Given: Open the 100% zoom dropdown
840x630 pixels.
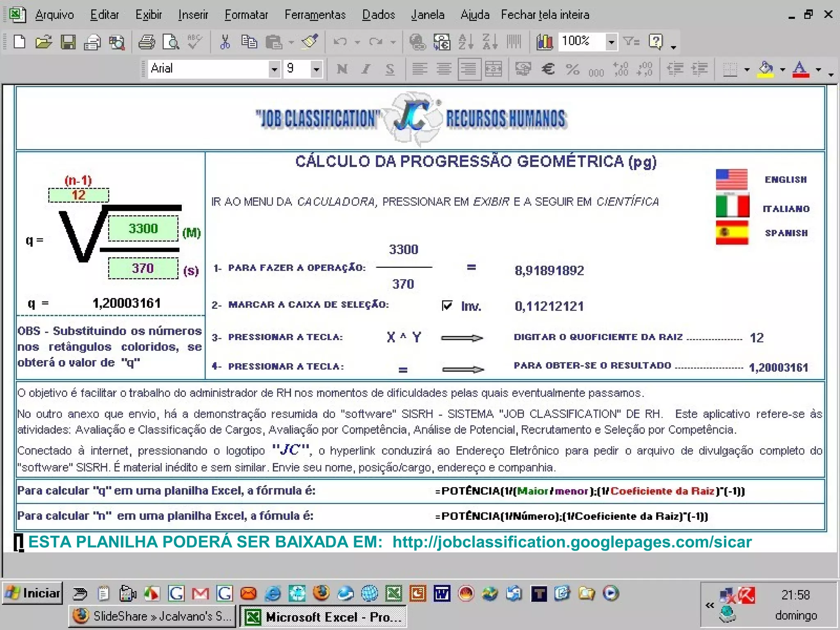Looking at the screenshot, I should pos(611,42).
